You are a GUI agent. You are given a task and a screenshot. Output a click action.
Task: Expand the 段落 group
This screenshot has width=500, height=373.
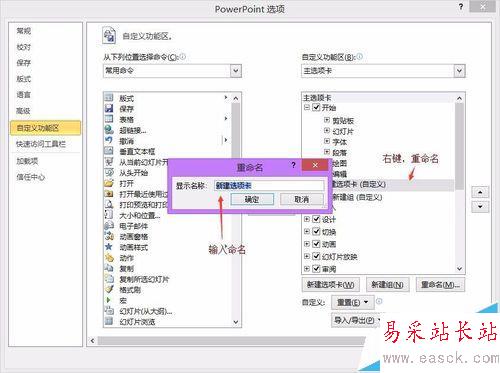tap(327, 152)
